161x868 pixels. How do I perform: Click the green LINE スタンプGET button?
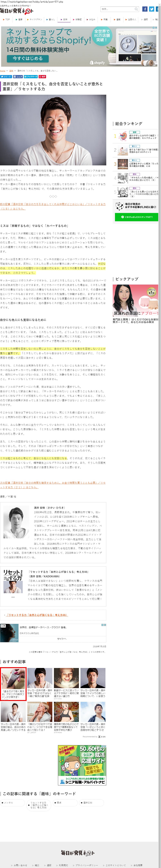click(x=136, y=217)
